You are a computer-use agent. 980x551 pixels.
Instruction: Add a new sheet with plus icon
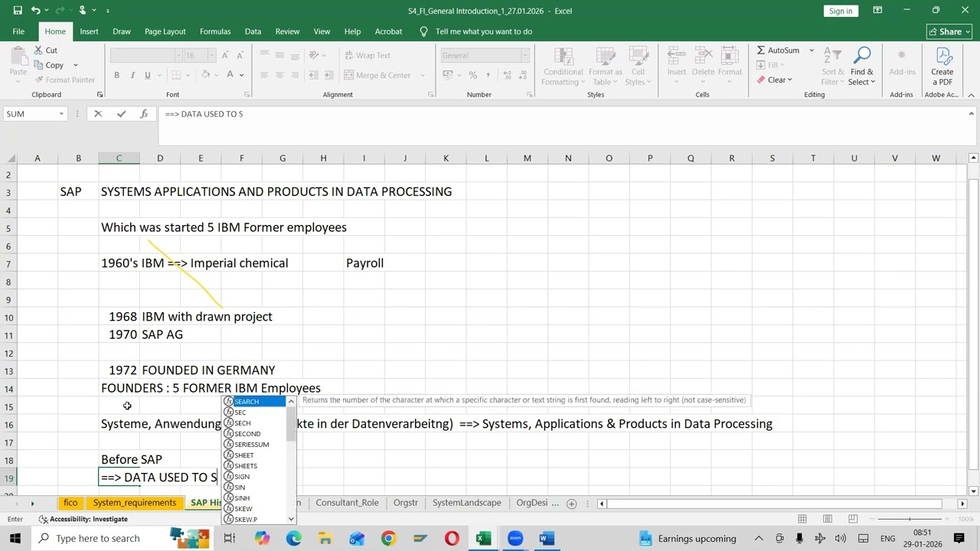571,504
